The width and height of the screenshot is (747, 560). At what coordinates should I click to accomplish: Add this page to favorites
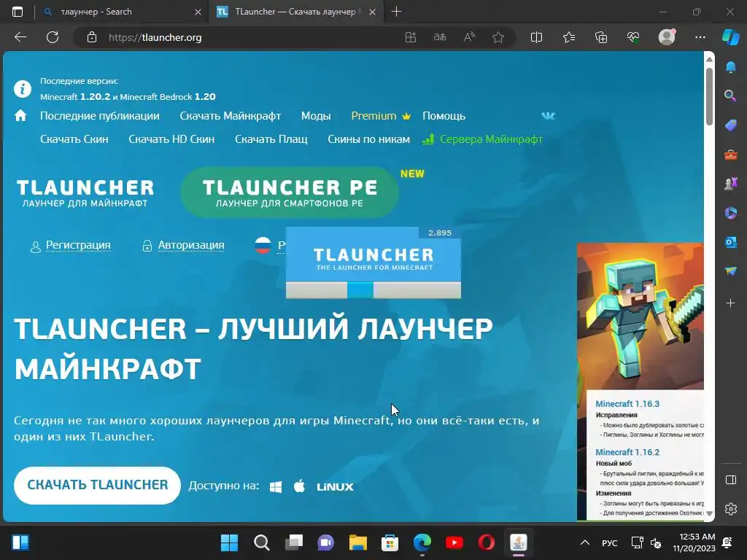tap(498, 37)
